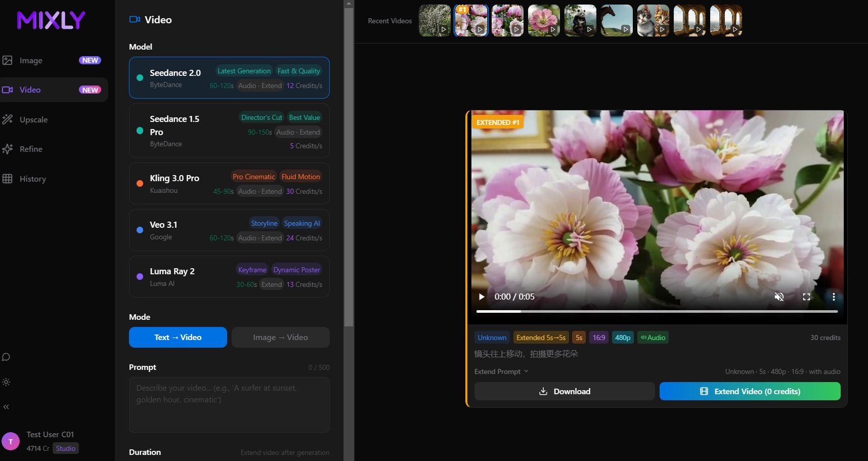Screen dimensions: 868x461
Task: Click Extend Video (0 credits)
Action: pos(750,391)
